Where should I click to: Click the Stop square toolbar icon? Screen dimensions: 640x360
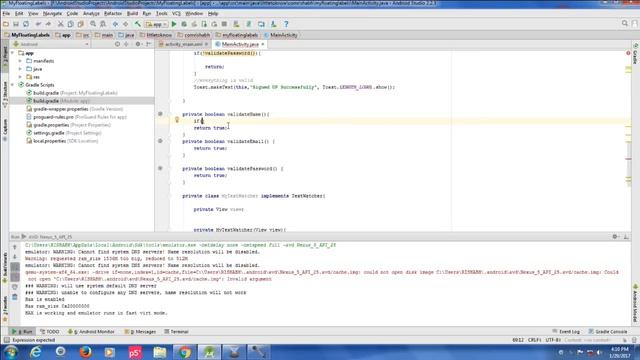click(224, 24)
